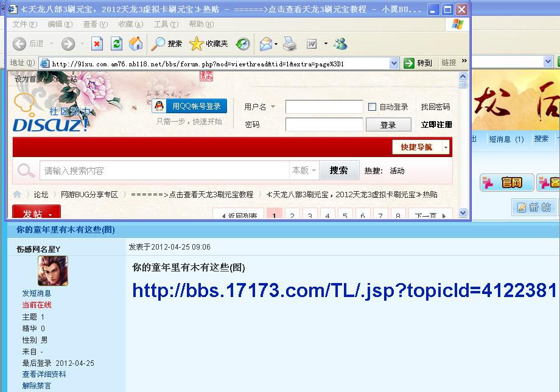Click the poster's avatar thumbnail
This screenshot has width=560, height=392.
coord(53,271)
